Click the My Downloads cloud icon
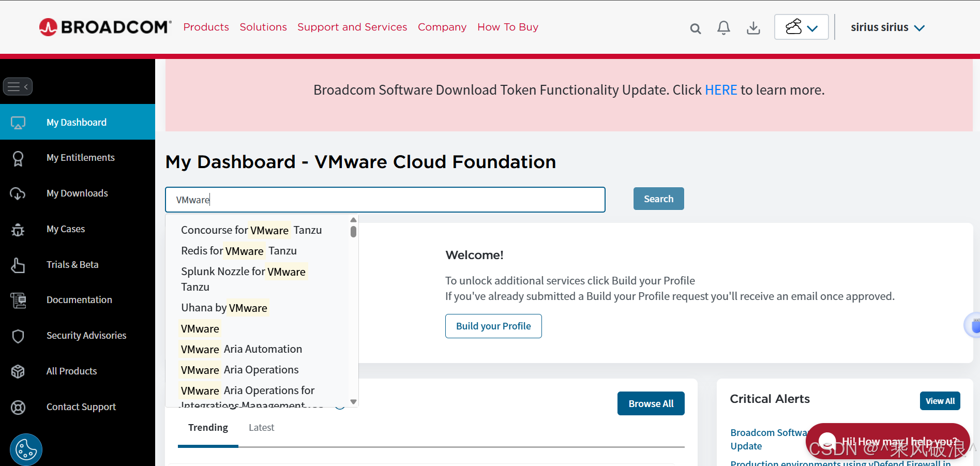The height and width of the screenshot is (466, 980). 18,193
